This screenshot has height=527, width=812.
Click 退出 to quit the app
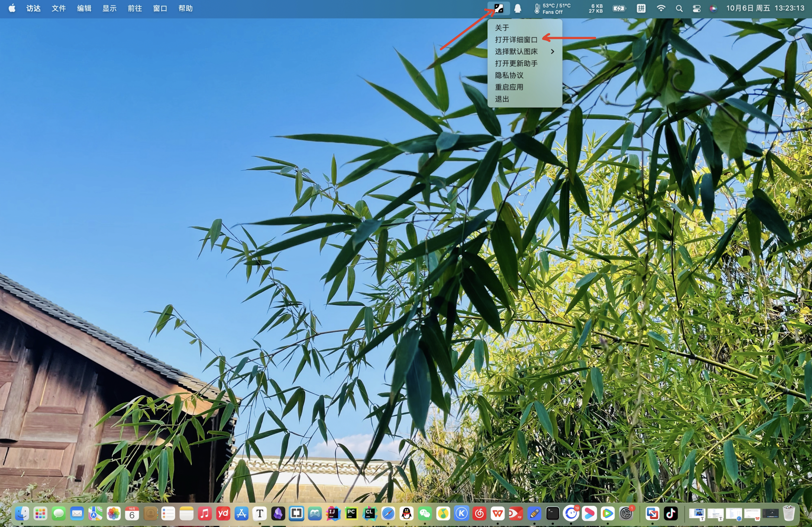[x=502, y=99]
